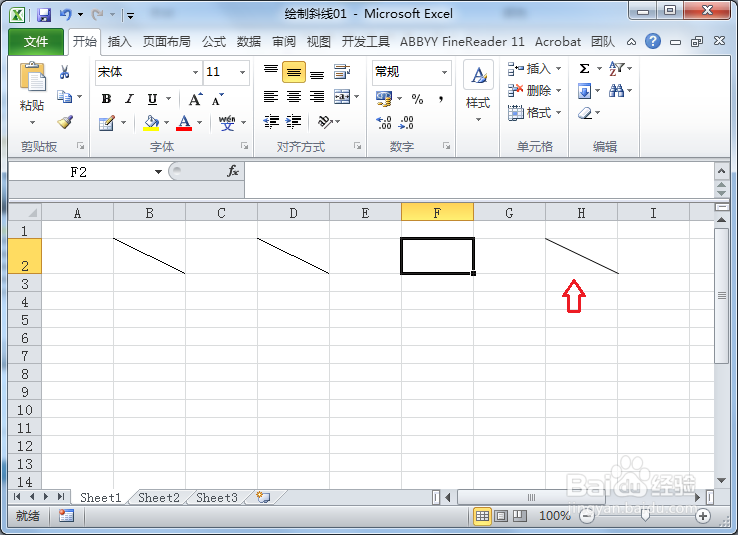Click the insert function fx button
This screenshot has height=535, width=738.
click(233, 171)
